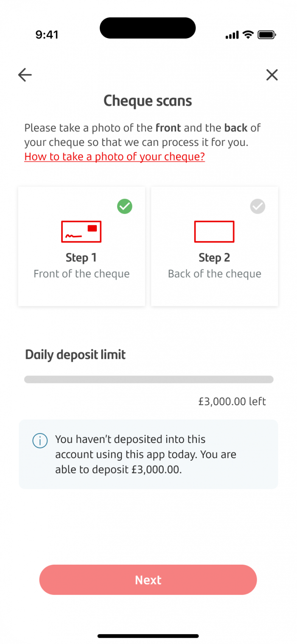Select the Step 2 pending status indicator
The height and width of the screenshot is (644, 297).
257,207
